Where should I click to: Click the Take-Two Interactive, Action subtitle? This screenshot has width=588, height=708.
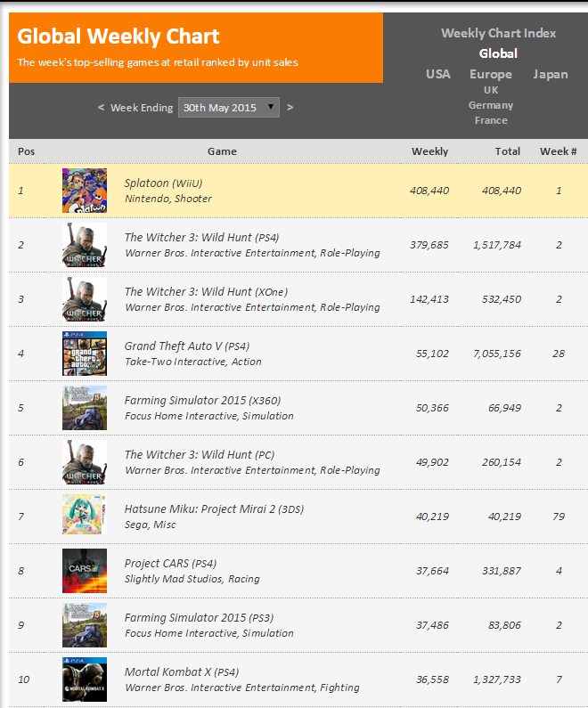click(x=192, y=362)
